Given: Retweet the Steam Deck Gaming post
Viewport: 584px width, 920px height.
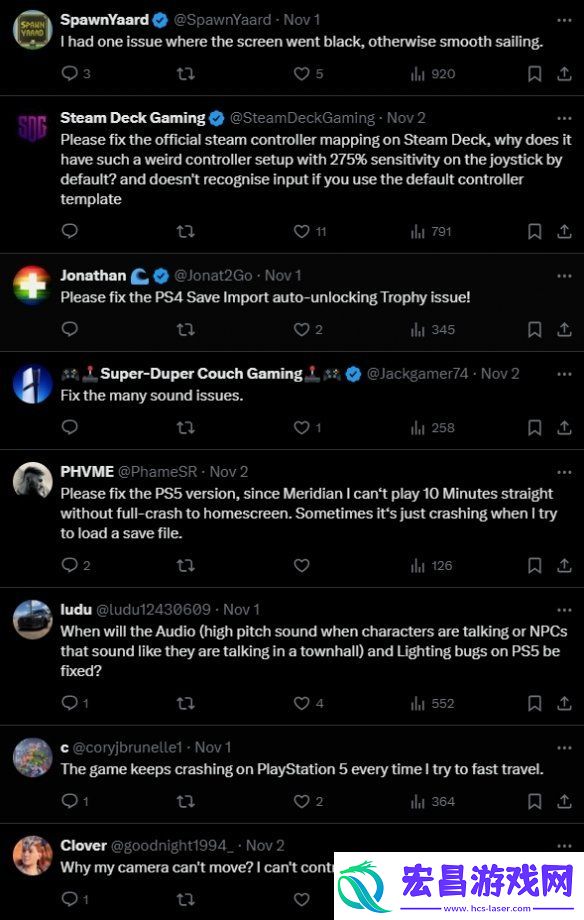Looking at the screenshot, I should 185,231.
